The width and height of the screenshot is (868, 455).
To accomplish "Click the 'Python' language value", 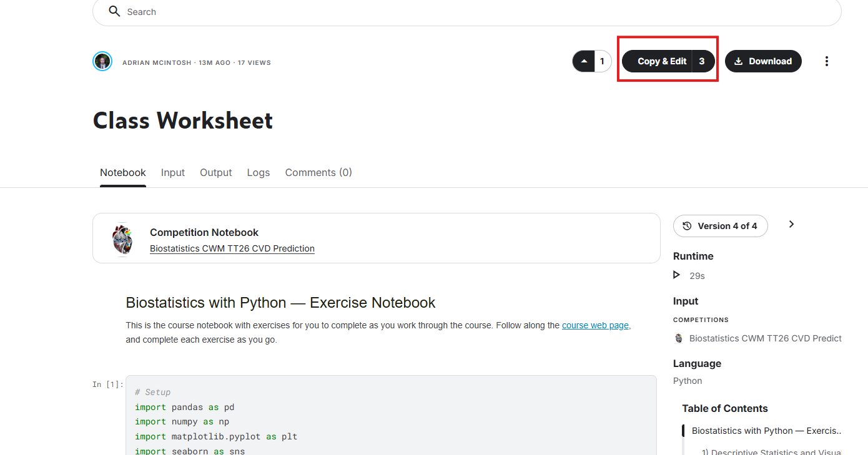I will coord(688,381).
